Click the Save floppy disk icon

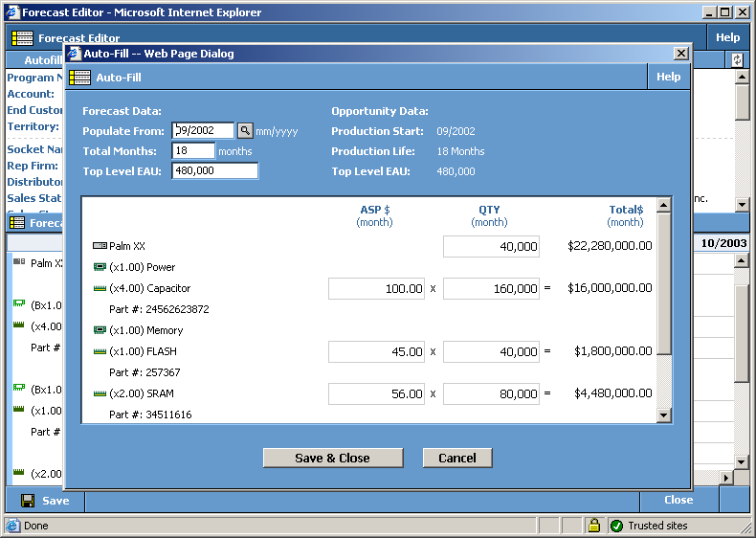click(28, 501)
